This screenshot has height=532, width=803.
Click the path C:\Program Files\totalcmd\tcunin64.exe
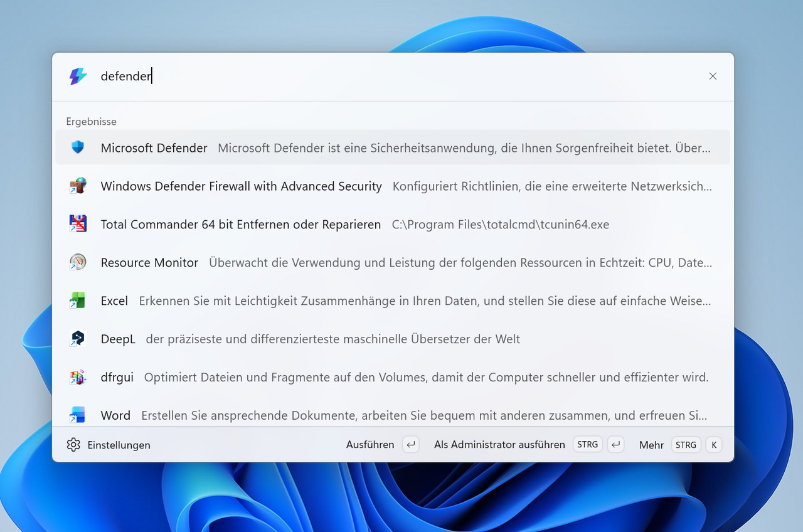tap(501, 225)
